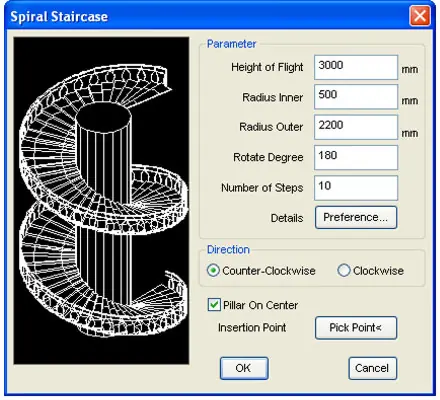Confirm with the OK button
The height and width of the screenshot is (400, 440).
(244, 368)
